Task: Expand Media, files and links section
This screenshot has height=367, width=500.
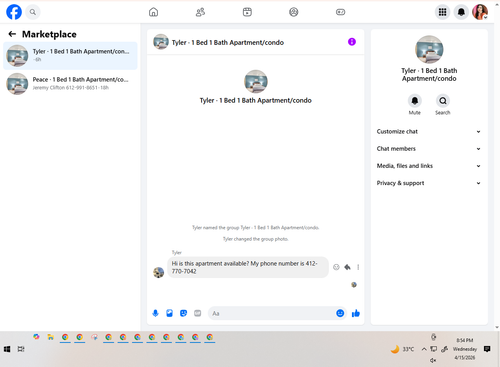Action: [429, 166]
